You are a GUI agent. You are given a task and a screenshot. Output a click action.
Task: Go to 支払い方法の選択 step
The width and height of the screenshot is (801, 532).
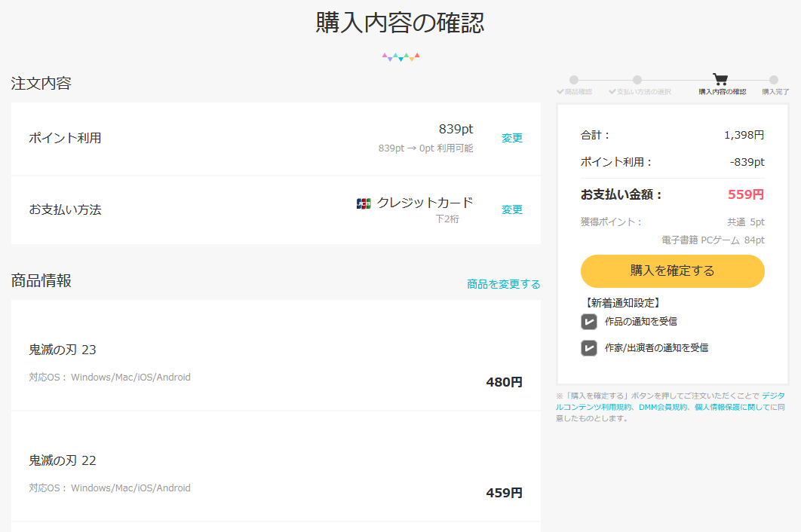tap(640, 92)
